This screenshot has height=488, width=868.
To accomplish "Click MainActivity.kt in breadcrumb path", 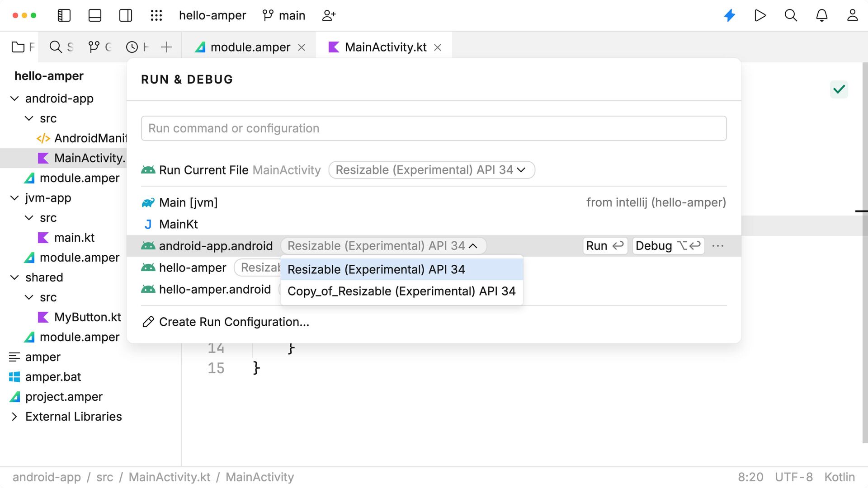I will coord(170,477).
